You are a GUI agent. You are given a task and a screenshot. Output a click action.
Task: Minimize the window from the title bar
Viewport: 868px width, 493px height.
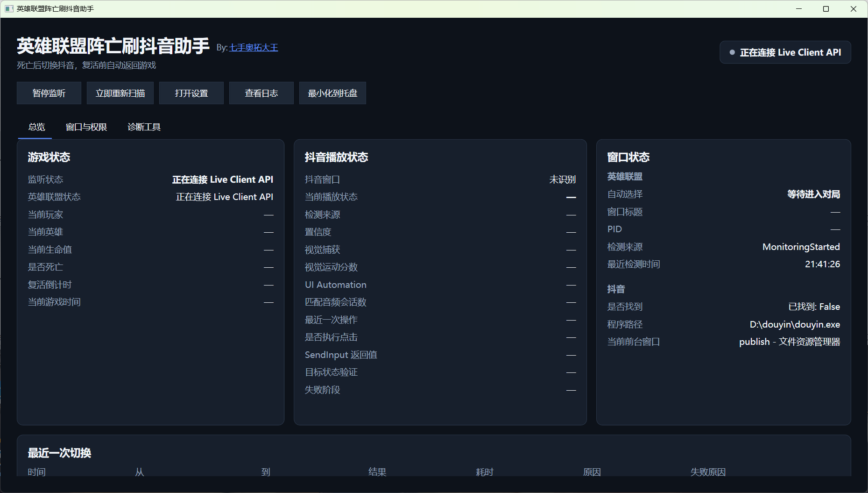[799, 9]
